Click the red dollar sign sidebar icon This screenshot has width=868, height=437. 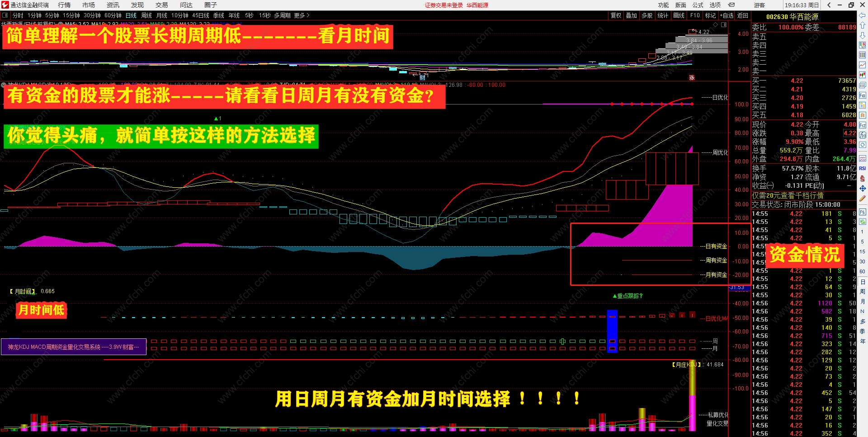coord(863,178)
